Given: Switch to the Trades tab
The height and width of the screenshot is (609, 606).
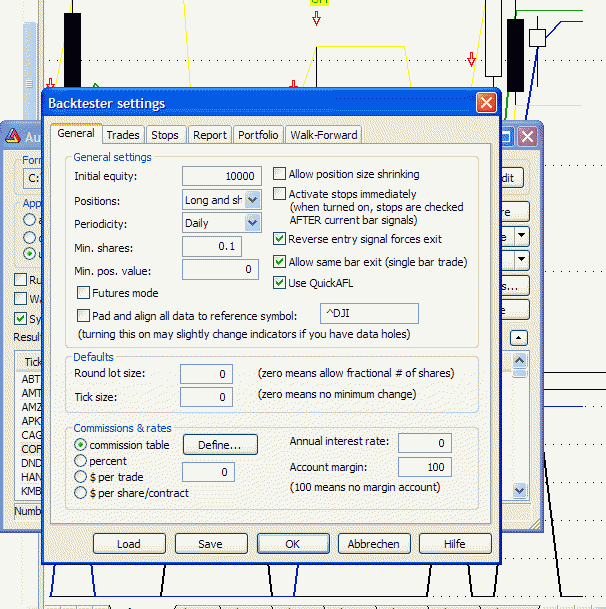Looking at the screenshot, I should (123, 135).
